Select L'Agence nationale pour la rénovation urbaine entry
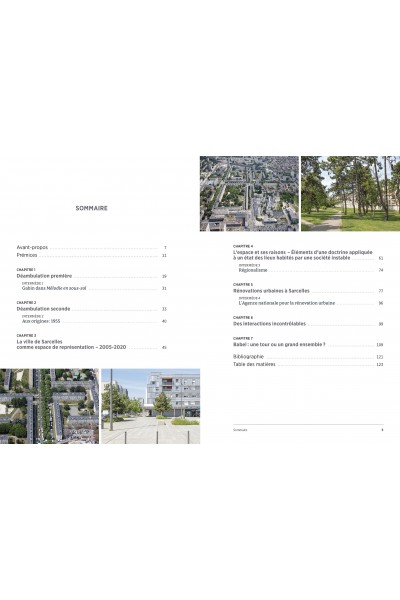400x600 pixels. (x=311, y=303)
